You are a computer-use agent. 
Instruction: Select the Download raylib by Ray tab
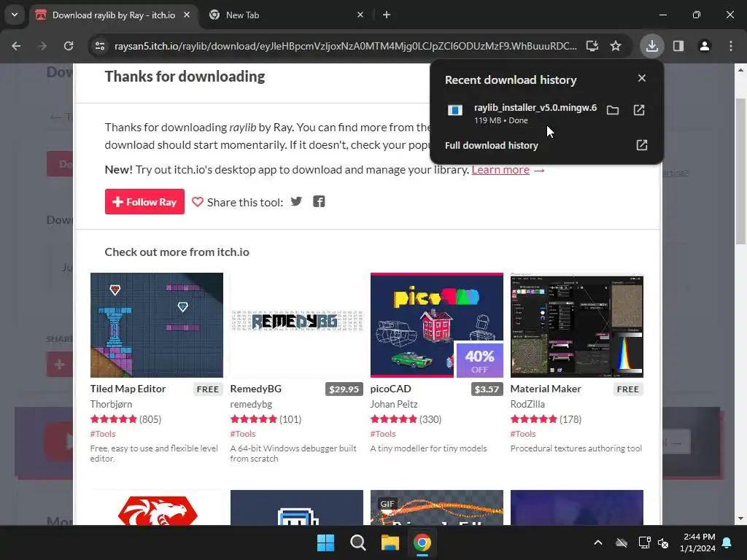pos(114,15)
